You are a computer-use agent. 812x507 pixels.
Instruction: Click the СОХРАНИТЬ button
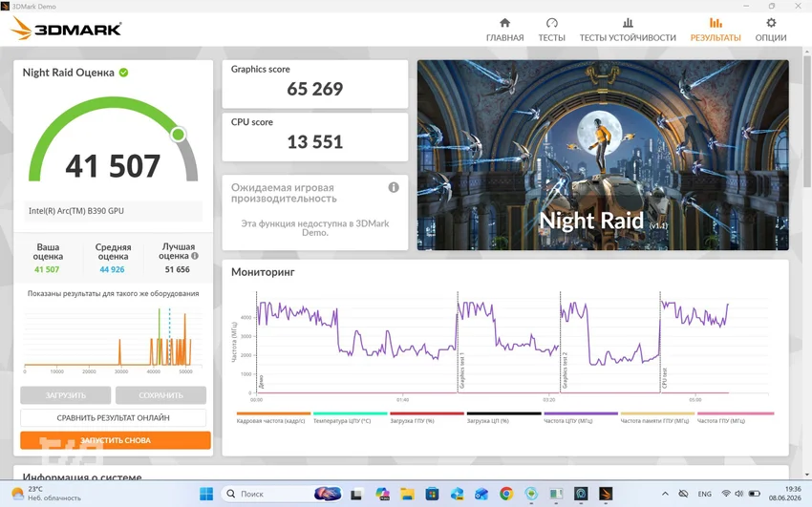160,395
